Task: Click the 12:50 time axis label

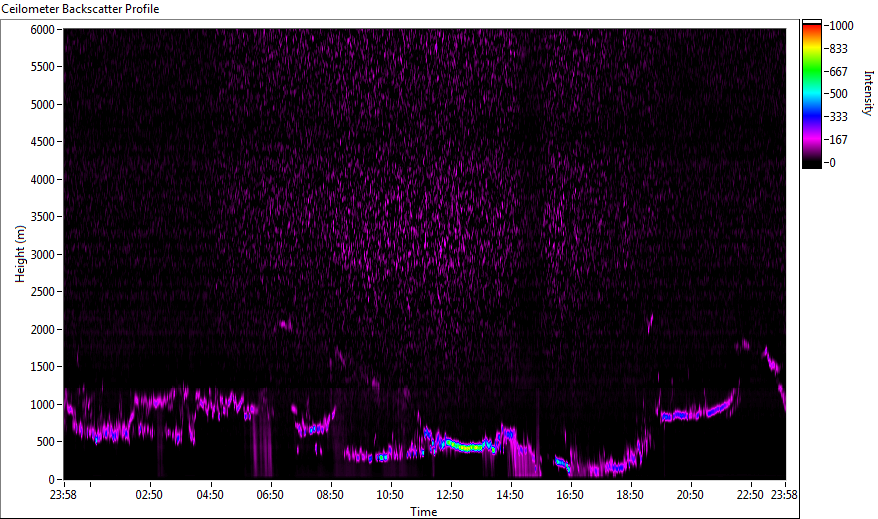Action: (x=450, y=495)
